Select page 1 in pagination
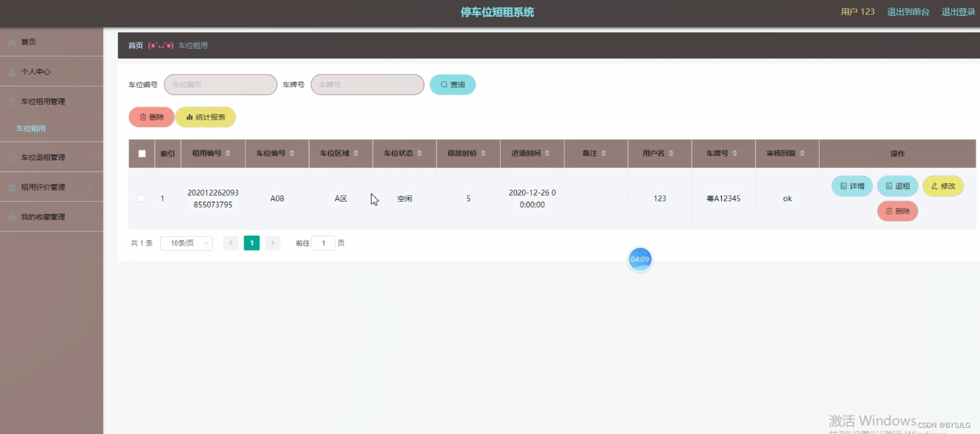This screenshot has height=434, width=980. point(252,243)
